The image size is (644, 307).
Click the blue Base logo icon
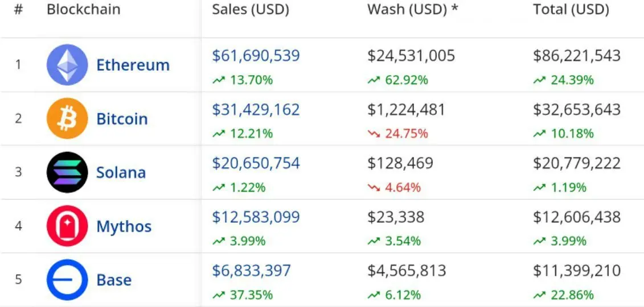[x=67, y=280]
